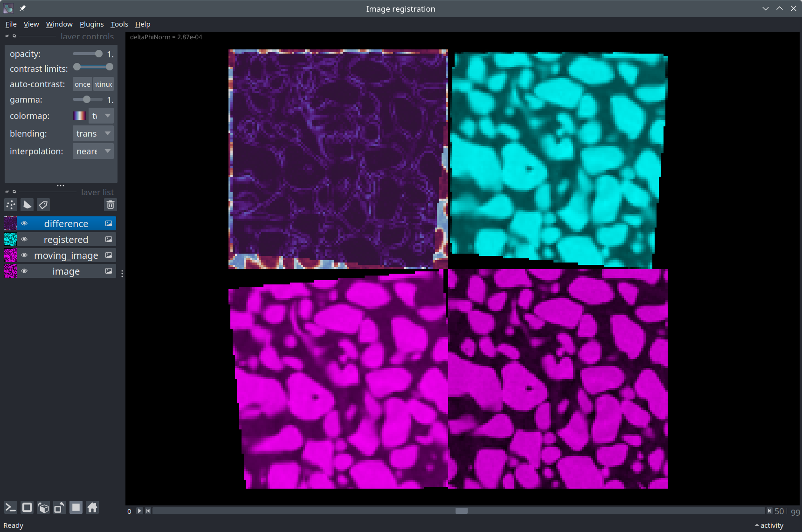The height and width of the screenshot is (532, 802).
Task: Open the interpolation dropdown
Action: 93,152
